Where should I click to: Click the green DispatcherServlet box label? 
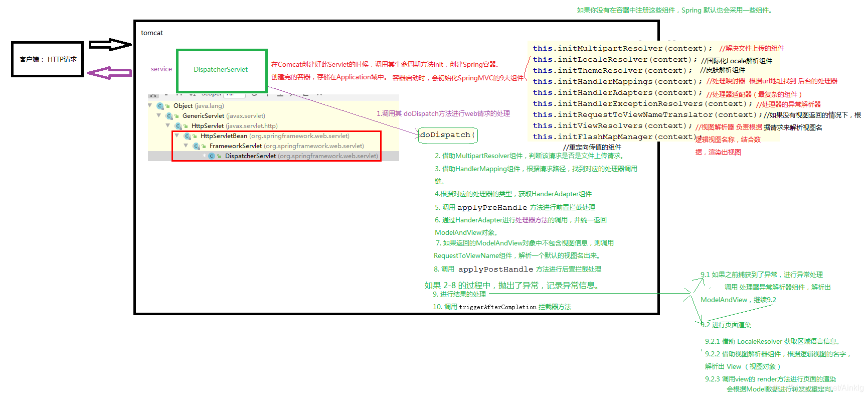click(x=221, y=70)
